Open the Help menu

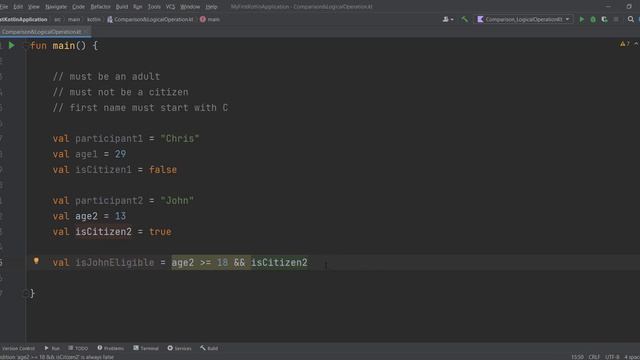(211, 7)
